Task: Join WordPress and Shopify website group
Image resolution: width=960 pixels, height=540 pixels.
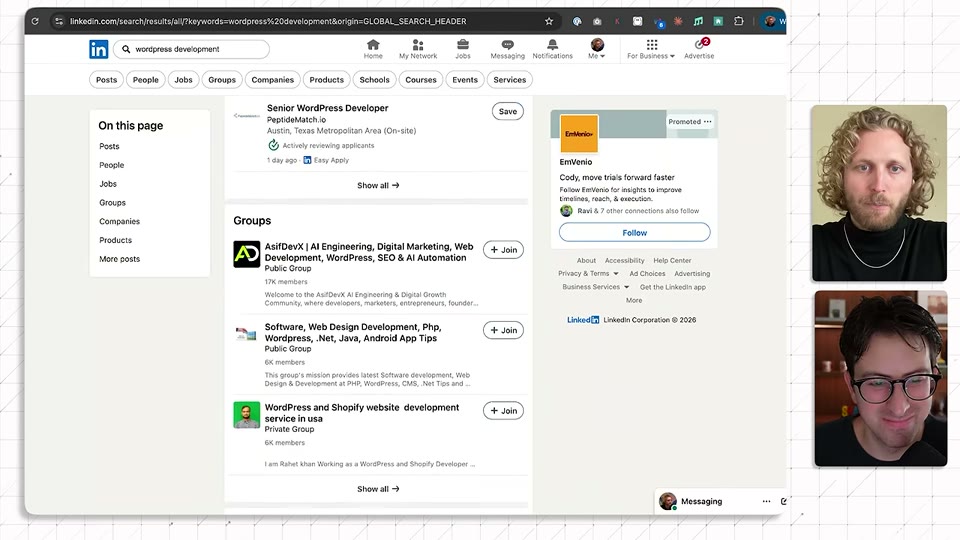Action: click(503, 411)
